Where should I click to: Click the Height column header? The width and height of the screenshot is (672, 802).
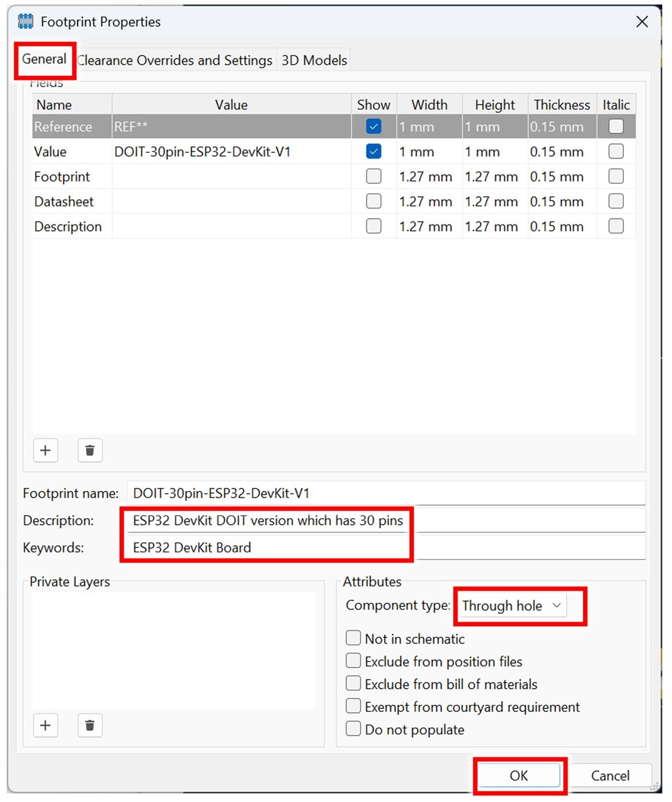(495, 104)
